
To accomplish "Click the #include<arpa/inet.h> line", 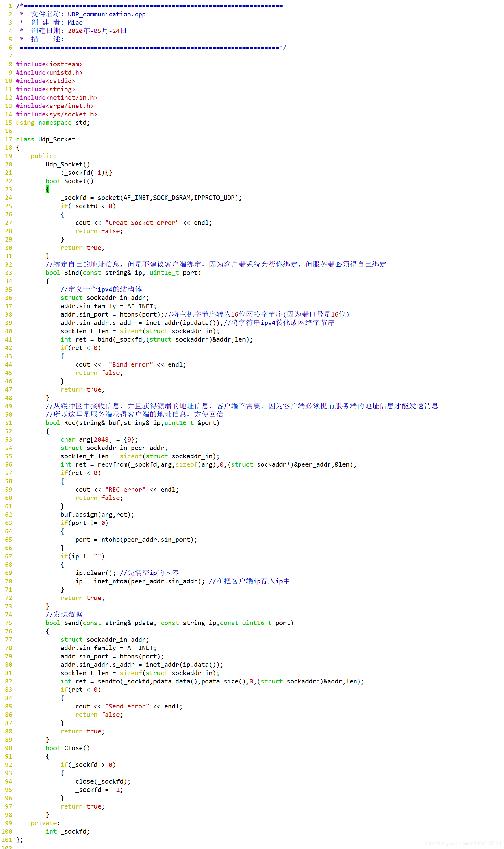I will point(55,106).
